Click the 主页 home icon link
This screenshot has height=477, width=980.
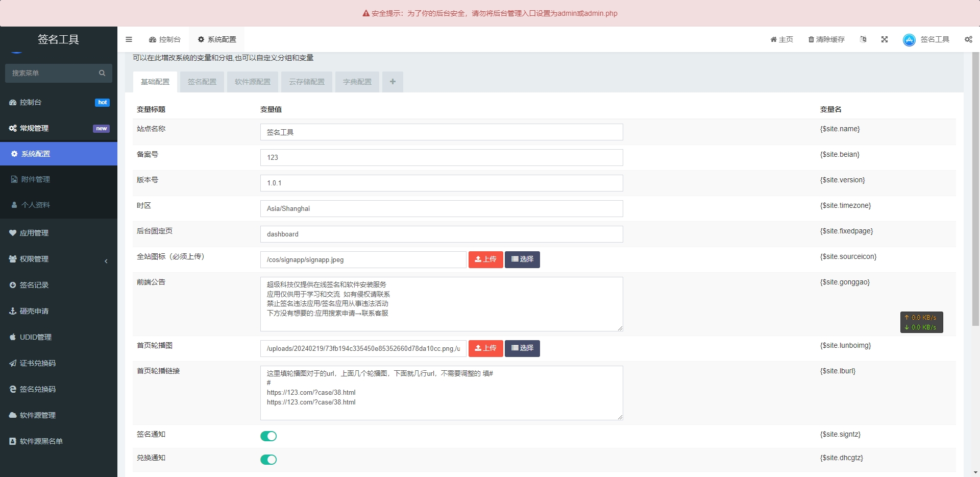[x=781, y=39]
